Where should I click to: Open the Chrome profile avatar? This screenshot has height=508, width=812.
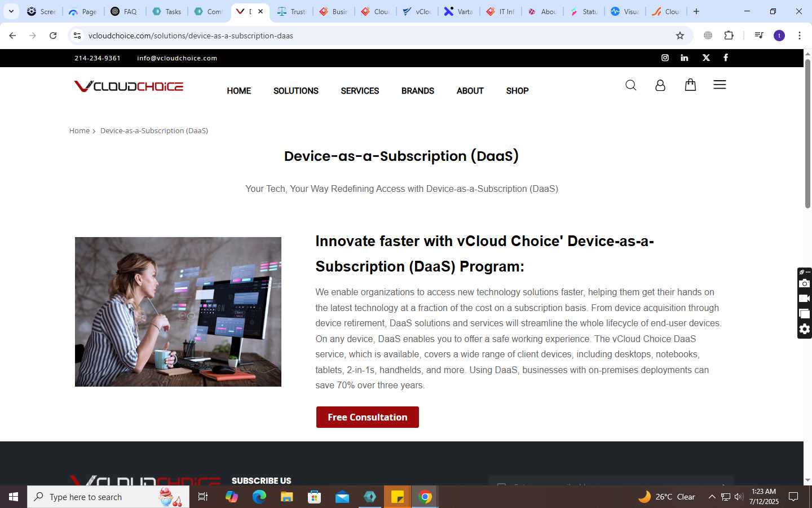(x=779, y=36)
